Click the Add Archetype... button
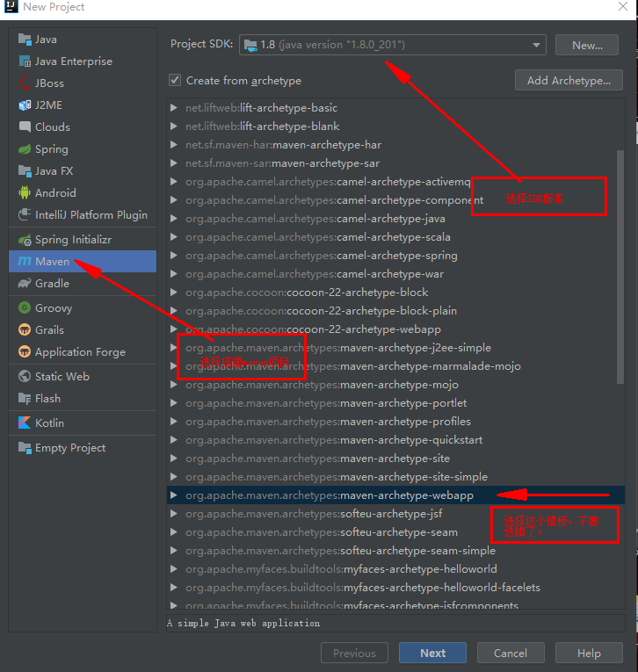 point(569,80)
